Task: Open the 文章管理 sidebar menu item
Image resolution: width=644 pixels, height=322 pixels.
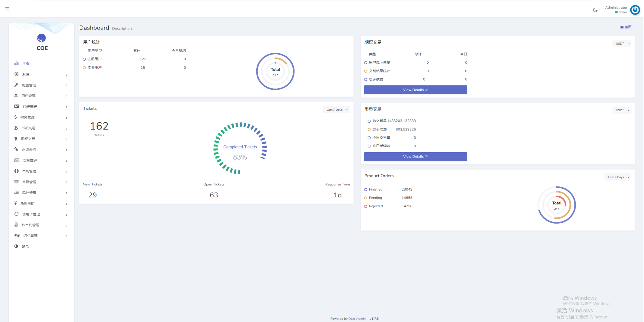Action: pyautogui.click(x=41, y=160)
